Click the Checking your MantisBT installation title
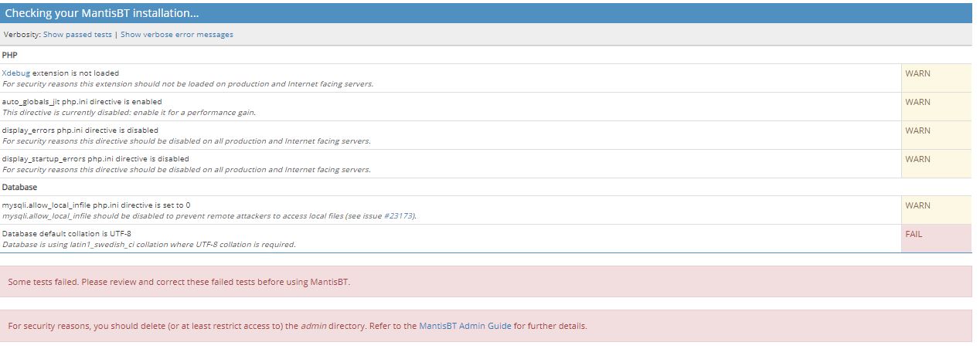The image size is (980, 349). coord(102,14)
